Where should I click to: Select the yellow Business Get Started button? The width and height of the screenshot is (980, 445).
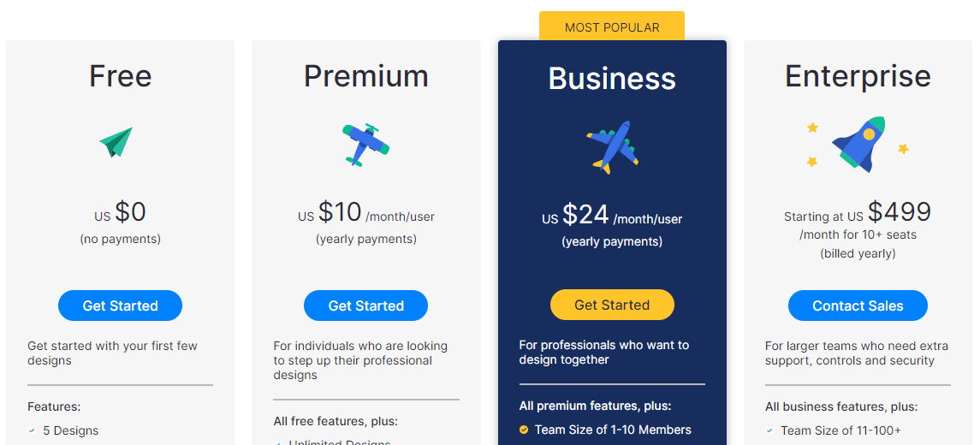point(613,305)
